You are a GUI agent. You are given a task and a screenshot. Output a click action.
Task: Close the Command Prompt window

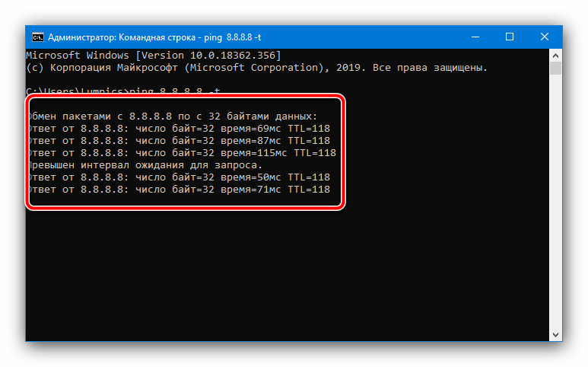(x=546, y=37)
